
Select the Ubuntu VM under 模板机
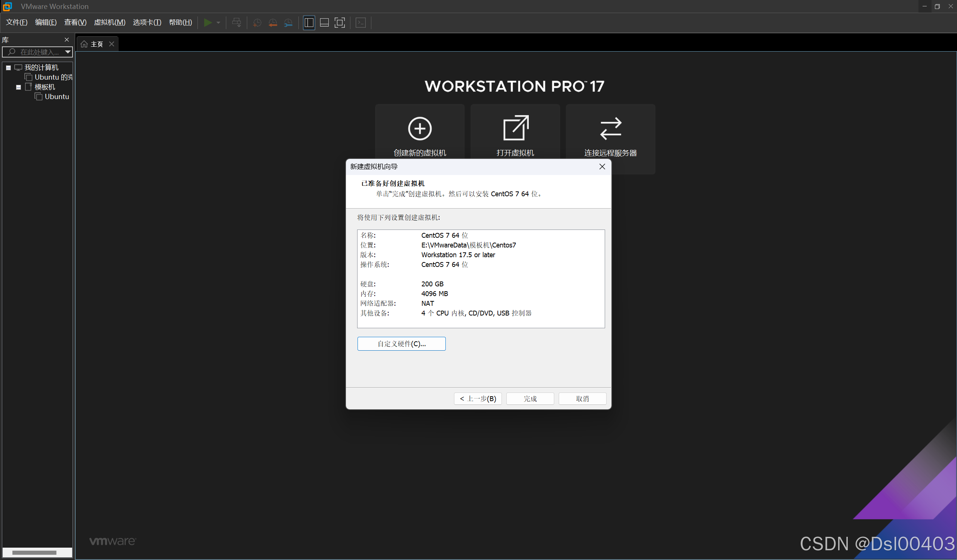tap(57, 96)
